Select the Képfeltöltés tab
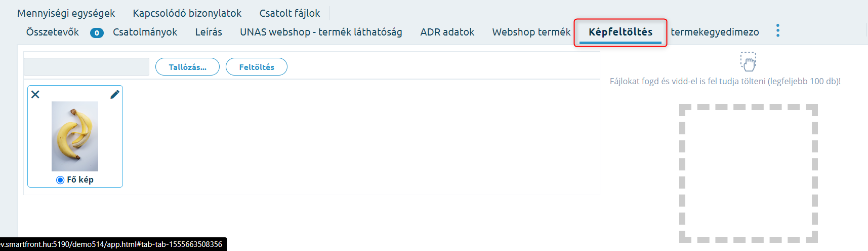The image size is (868, 251). (x=621, y=32)
